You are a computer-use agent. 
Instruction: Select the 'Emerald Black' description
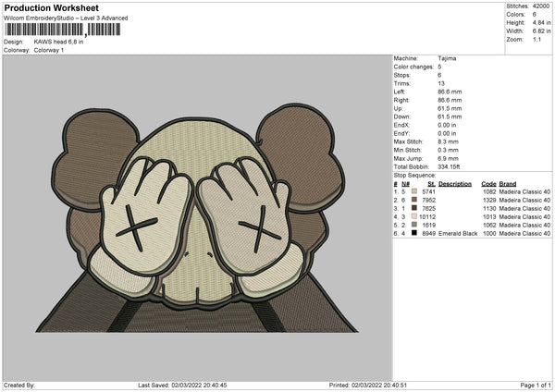click(458, 234)
